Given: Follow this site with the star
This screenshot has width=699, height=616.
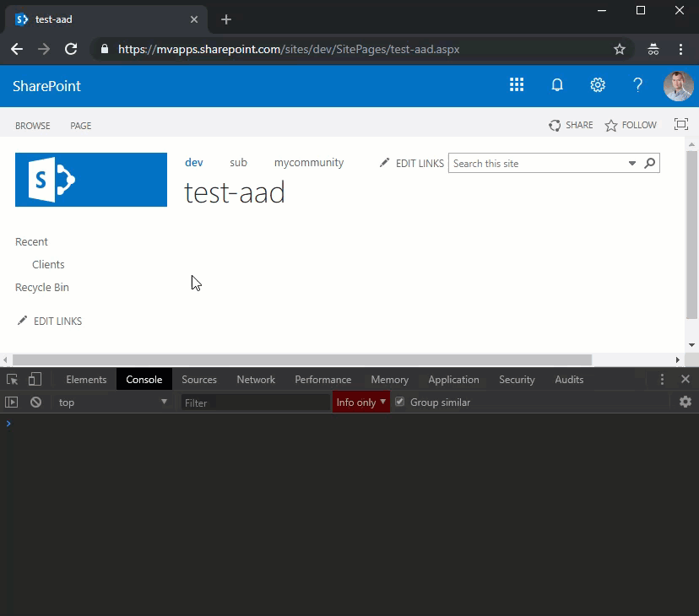Looking at the screenshot, I should pyautogui.click(x=631, y=125).
